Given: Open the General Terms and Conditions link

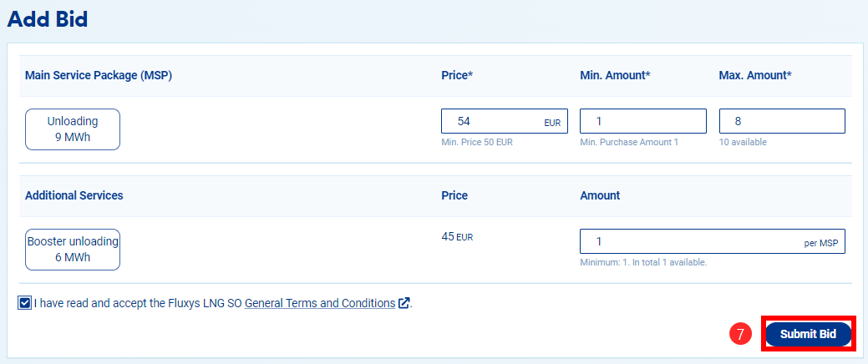Looking at the screenshot, I should (x=320, y=303).
